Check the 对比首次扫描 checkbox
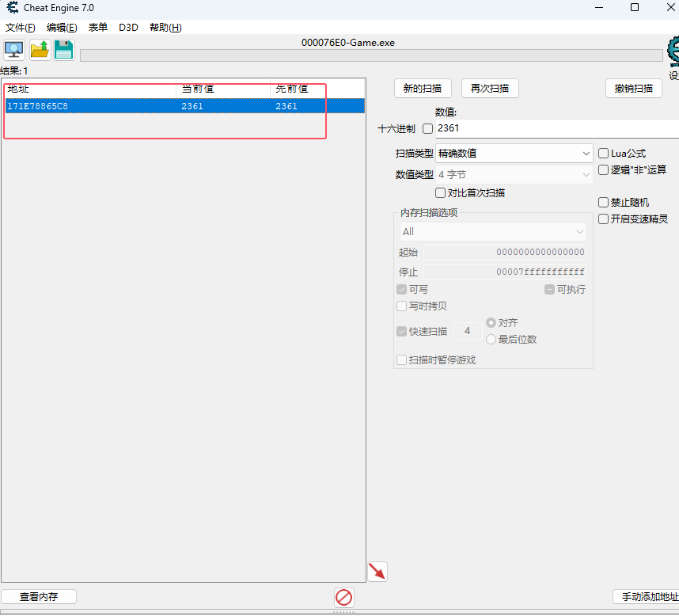The width and height of the screenshot is (679, 616). point(440,192)
